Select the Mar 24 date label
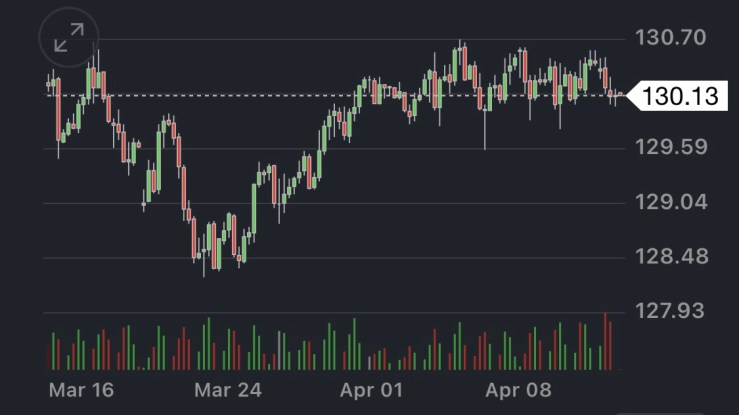739x415 pixels. [228, 390]
